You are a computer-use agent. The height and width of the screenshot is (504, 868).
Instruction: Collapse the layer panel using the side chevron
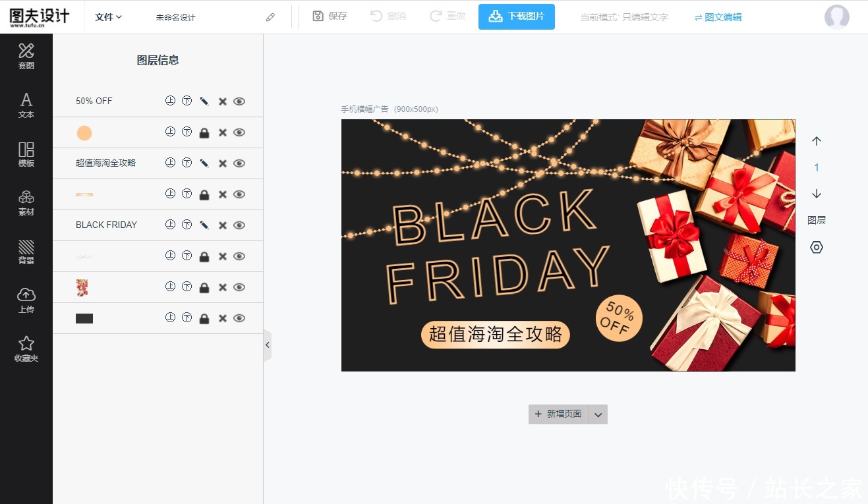tap(267, 344)
